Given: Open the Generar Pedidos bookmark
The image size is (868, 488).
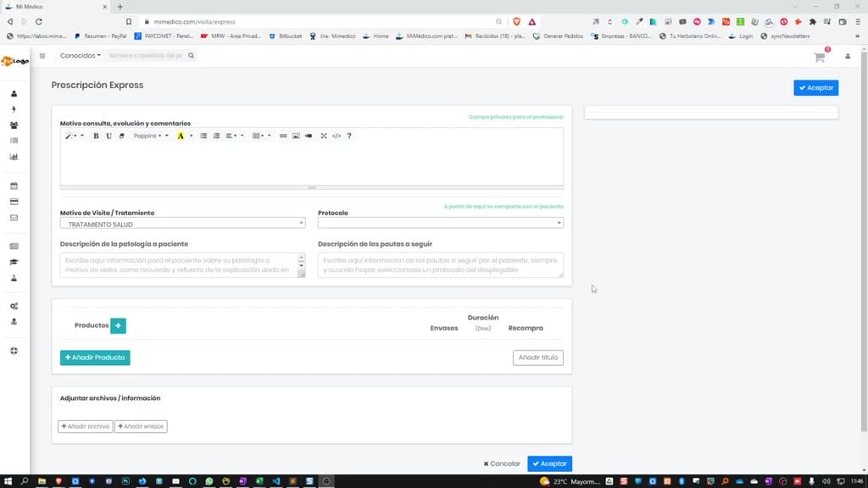Looking at the screenshot, I should (558, 36).
